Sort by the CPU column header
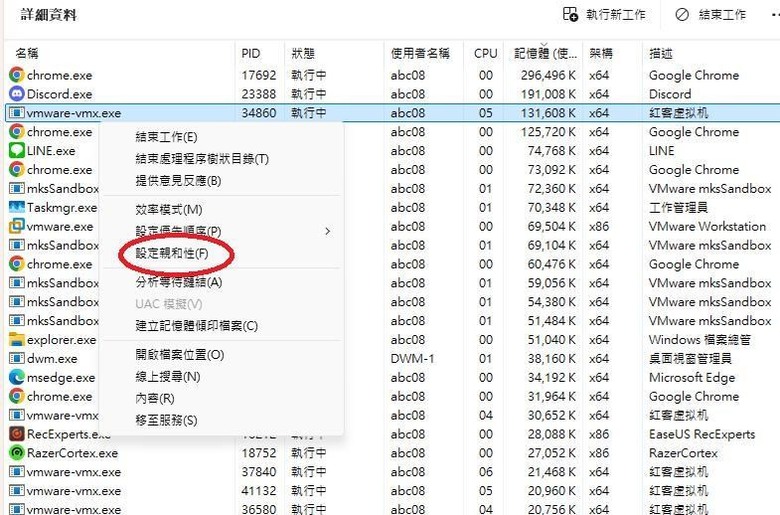Viewport: 780px width, 515px height. 486,53
